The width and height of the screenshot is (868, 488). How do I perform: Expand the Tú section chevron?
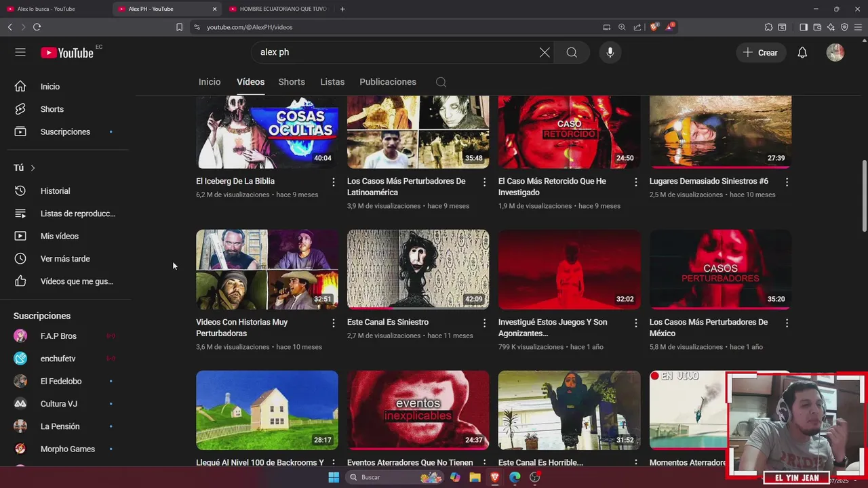pyautogui.click(x=33, y=167)
